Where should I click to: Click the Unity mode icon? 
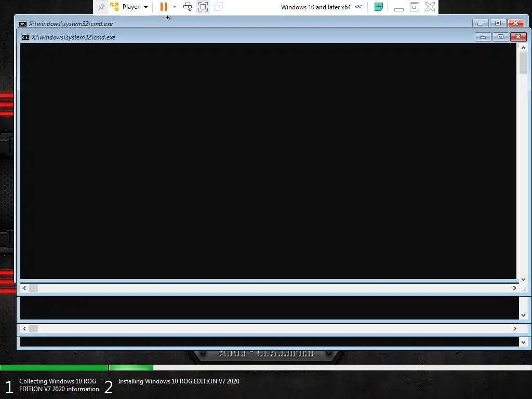[x=219, y=7]
